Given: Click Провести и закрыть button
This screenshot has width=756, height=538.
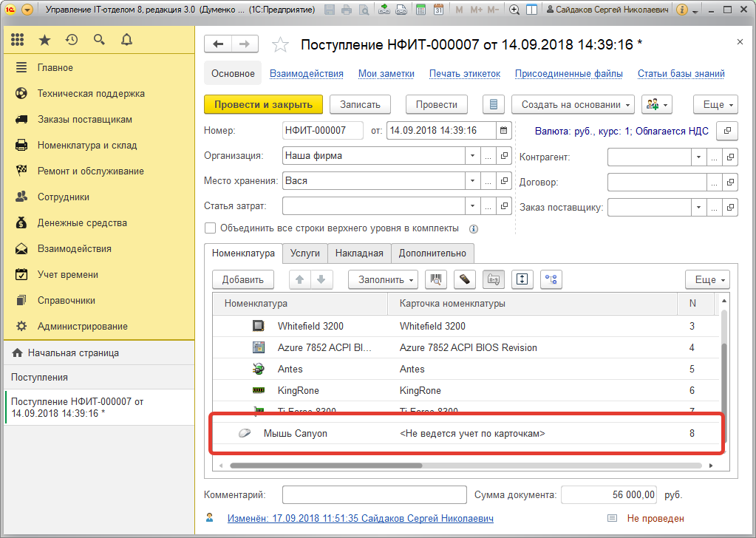Looking at the screenshot, I should pyautogui.click(x=263, y=105).
